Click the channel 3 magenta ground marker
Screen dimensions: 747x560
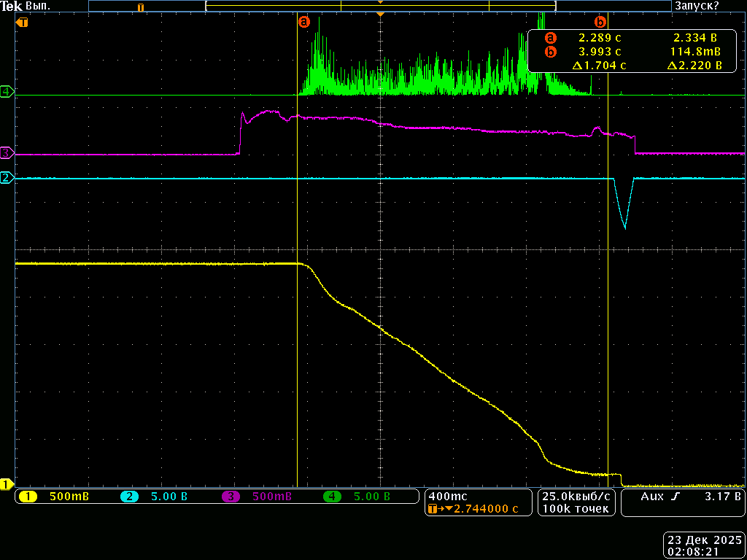(7, 153)
